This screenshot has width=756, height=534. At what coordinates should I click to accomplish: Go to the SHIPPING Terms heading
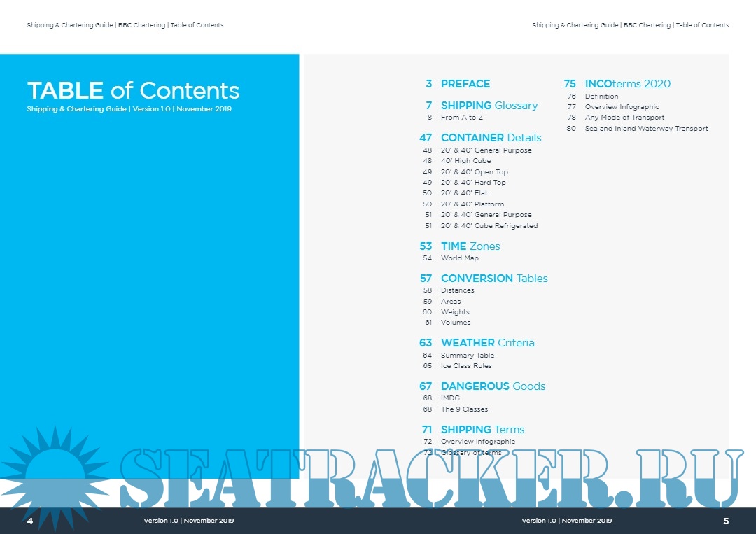point(482,430)
